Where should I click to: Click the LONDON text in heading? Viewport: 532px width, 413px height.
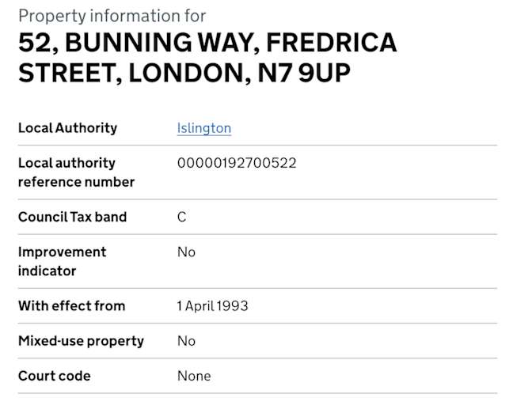tap(190, 73)
